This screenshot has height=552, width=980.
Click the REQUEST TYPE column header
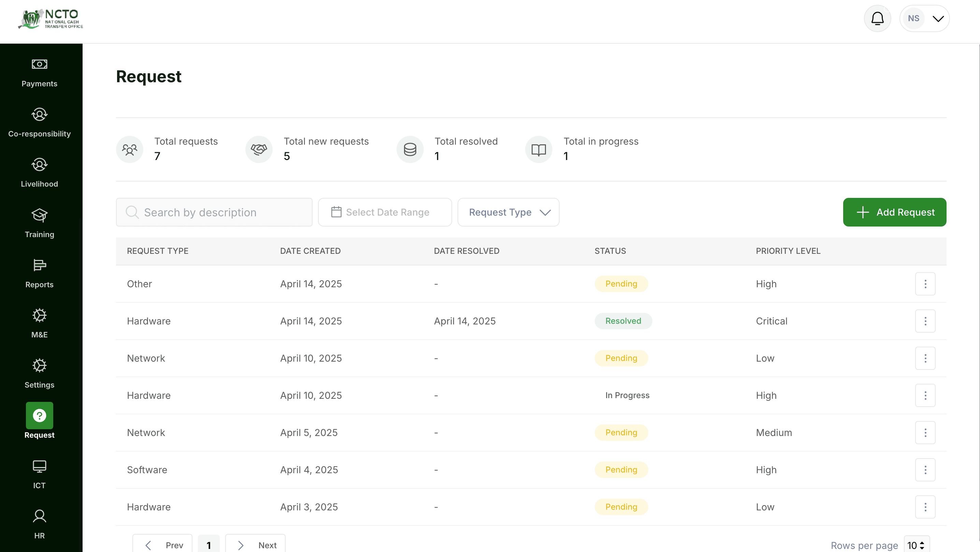pyautogui.click(x=158, y=251)
